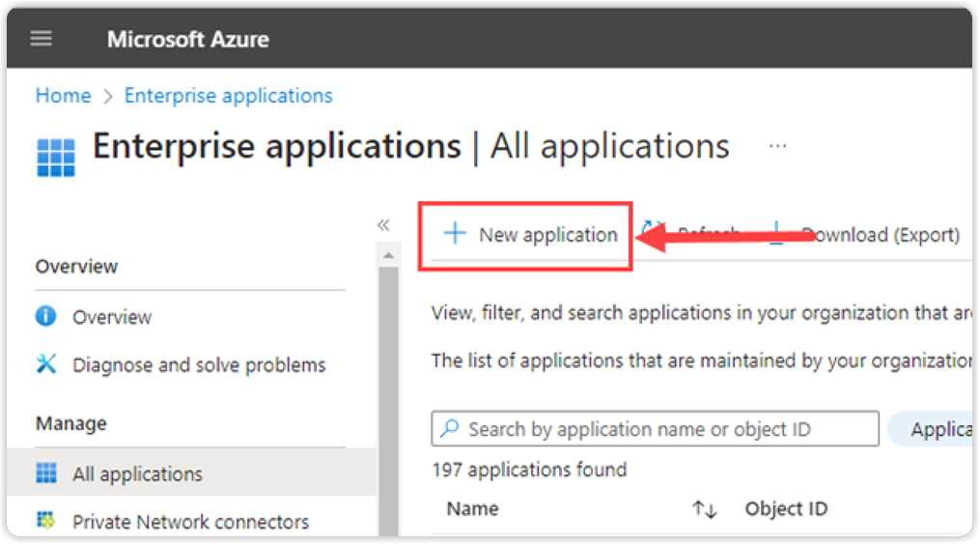Select All applications in sidebar
The image size is (980, 544).
coord(191,473)
